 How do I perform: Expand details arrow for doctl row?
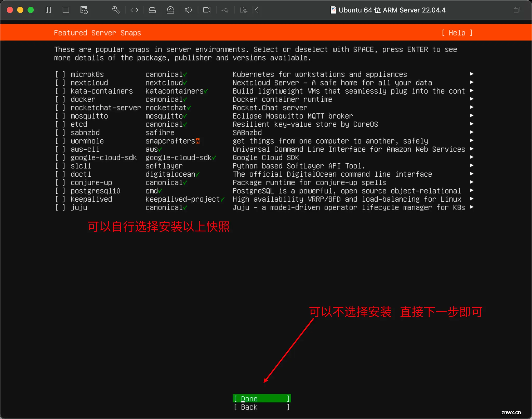click(x=472, y=174)
